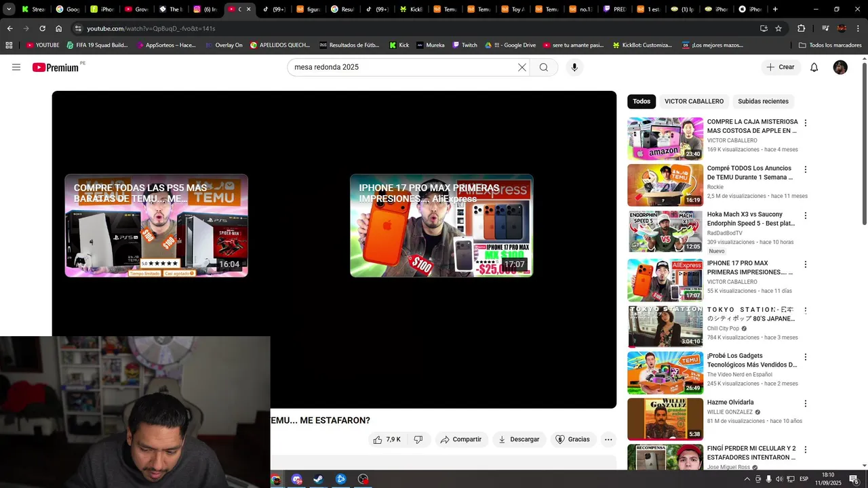This screenshot has height=488, width=868.
Task: Like the video (7,9 K)
Action: tap(387, 439)
